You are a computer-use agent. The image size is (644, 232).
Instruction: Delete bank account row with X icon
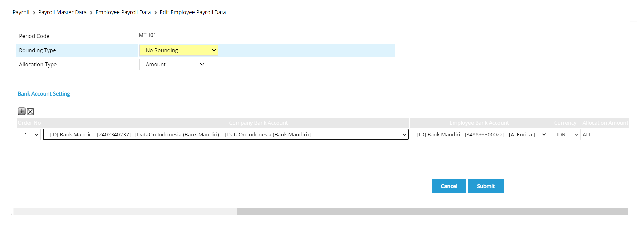(30, 112)
